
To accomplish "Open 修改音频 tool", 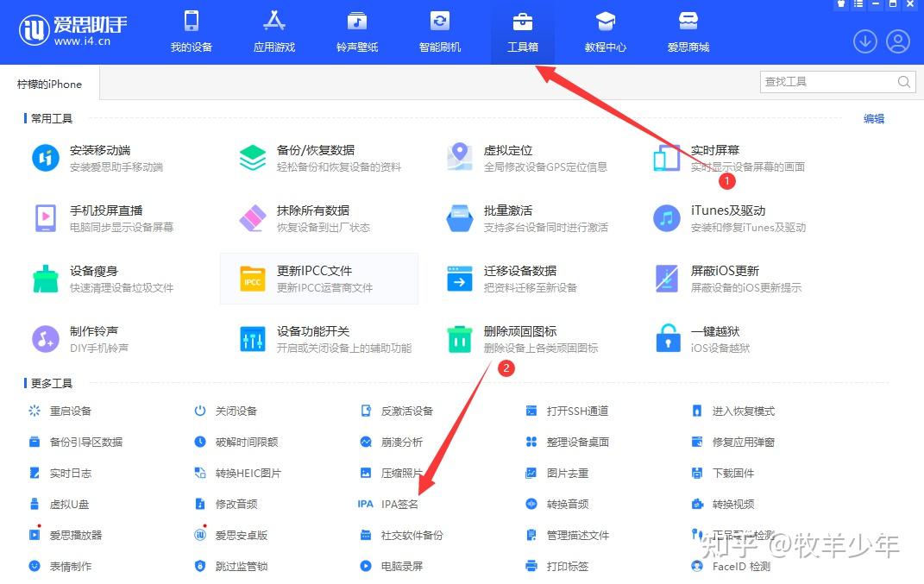I will (x=226, y=505).
